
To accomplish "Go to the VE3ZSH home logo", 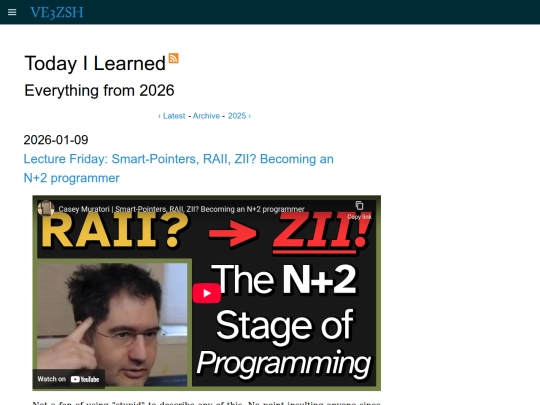I will [57, 13].
